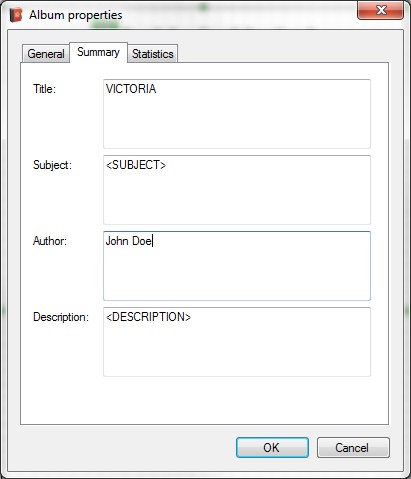Focus the Subject text box
411x479 pixels.
pyautogui.click(x=237, y=190)
